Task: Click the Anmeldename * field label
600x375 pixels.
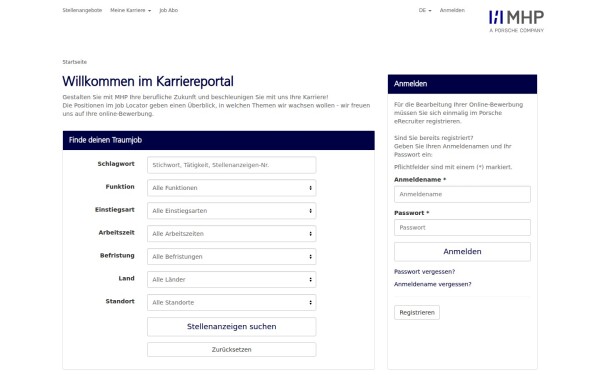Action: point(420,179)
